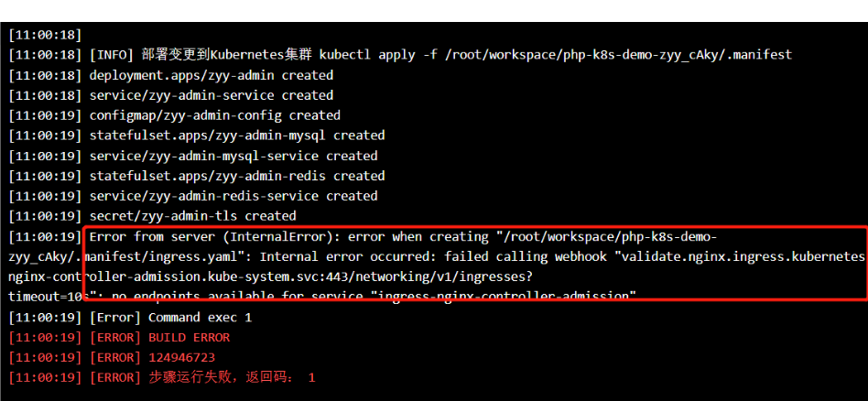Click the kubectl apply command log line

400,55
